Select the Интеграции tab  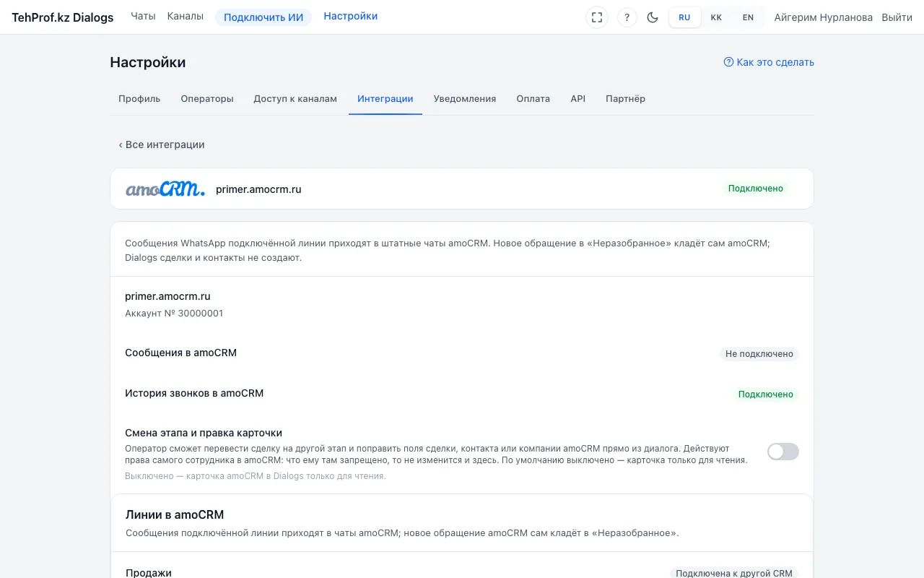tap(385, 99)
